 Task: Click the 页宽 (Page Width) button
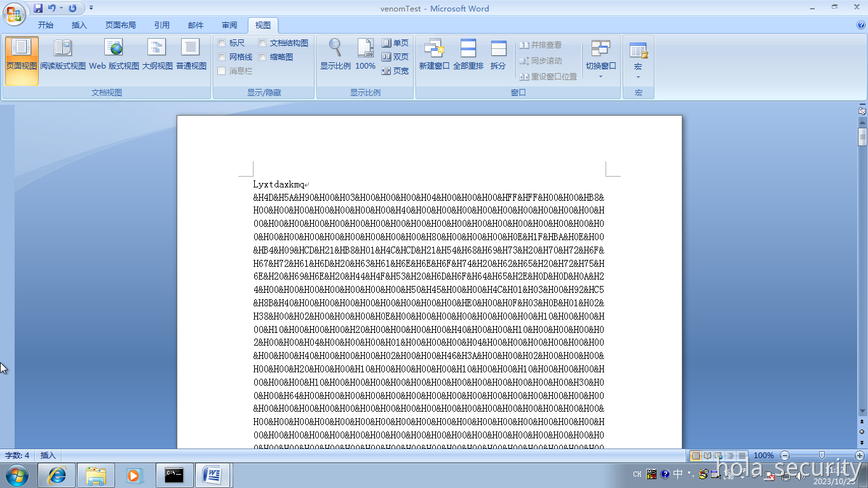point(397,71)
